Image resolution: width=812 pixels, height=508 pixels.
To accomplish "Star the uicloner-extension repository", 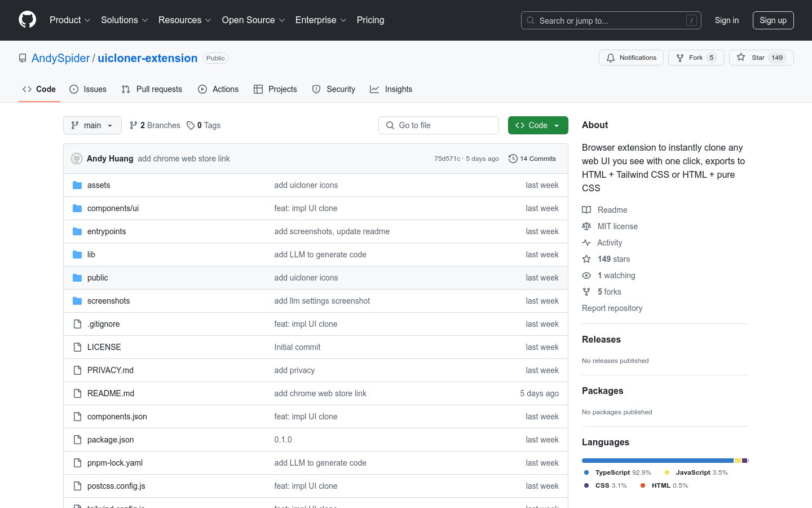I will point(761,58).
